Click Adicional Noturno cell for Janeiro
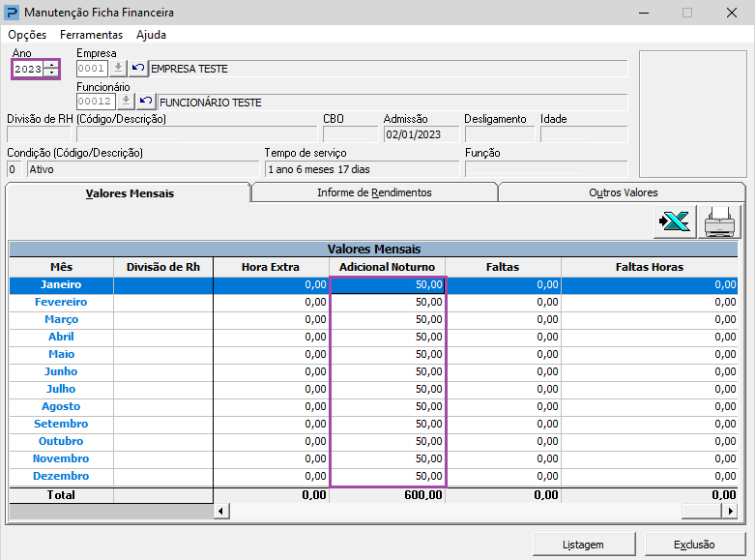Viewport: 756px width, 560px height. pos(387,284)
